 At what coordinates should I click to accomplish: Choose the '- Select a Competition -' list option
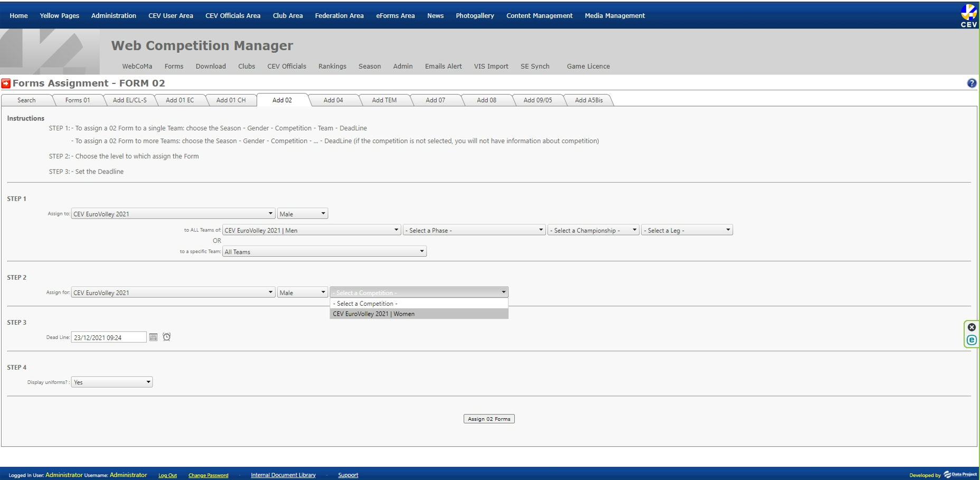(419, 304)
